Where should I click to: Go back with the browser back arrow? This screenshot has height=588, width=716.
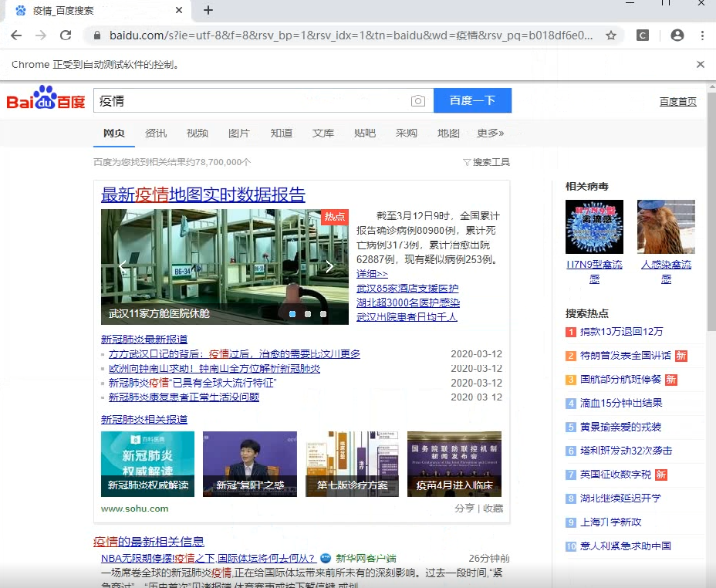[16, 35]
